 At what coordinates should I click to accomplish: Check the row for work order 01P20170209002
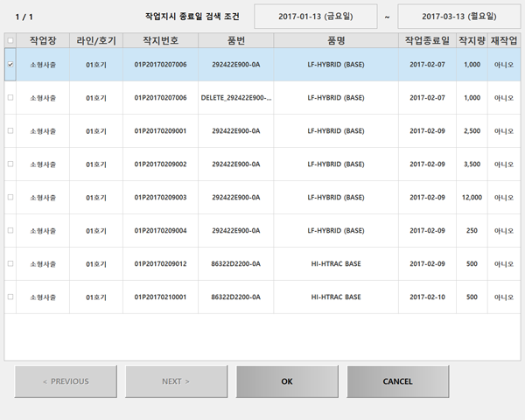[10, 164]
